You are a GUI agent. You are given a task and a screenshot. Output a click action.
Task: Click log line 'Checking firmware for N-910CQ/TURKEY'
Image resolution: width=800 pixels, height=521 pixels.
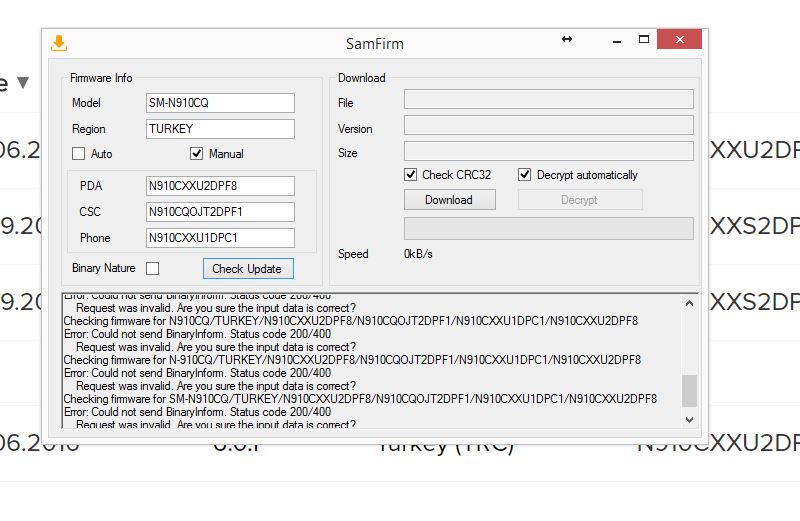pyautogui.click(x=352, y=360)
